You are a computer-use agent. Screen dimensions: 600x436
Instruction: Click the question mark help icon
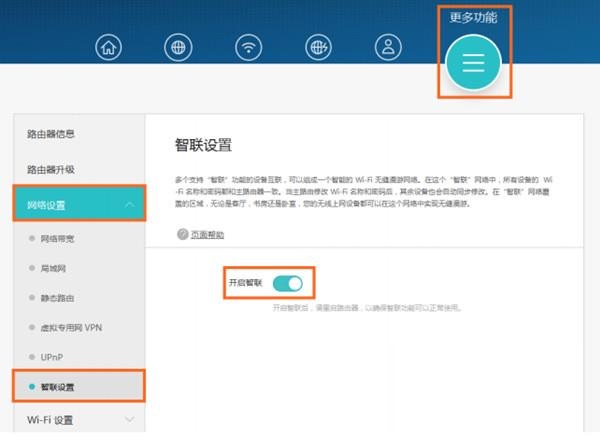(182, 234)
